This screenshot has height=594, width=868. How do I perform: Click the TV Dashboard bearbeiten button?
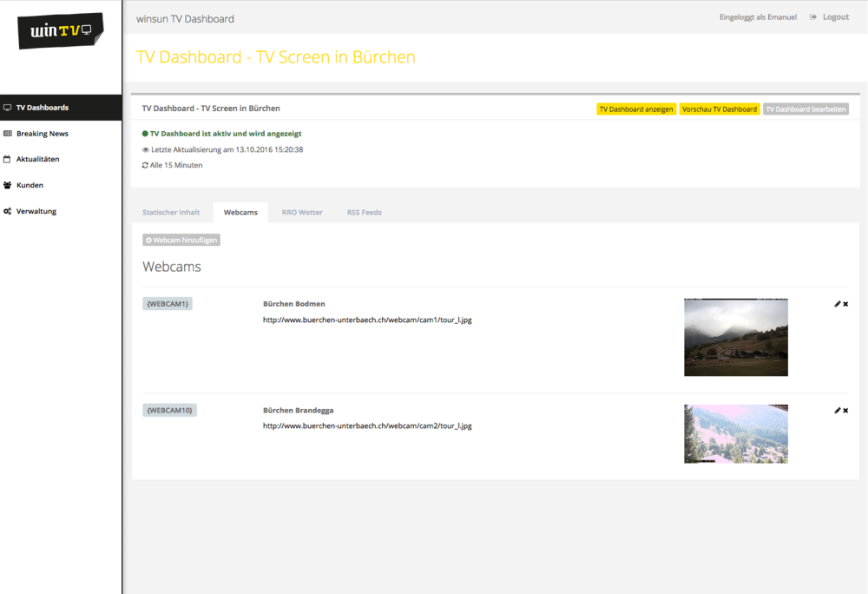(806, 109)
